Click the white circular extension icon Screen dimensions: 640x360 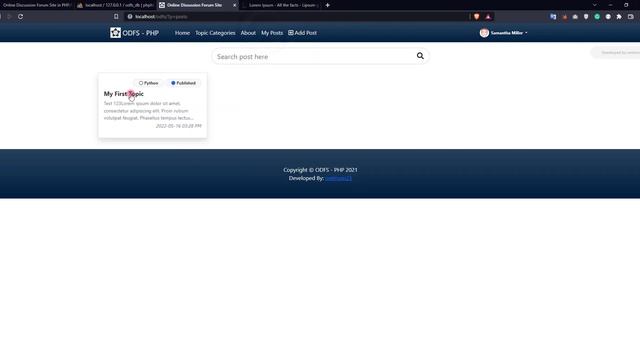[x=608, y=17]
